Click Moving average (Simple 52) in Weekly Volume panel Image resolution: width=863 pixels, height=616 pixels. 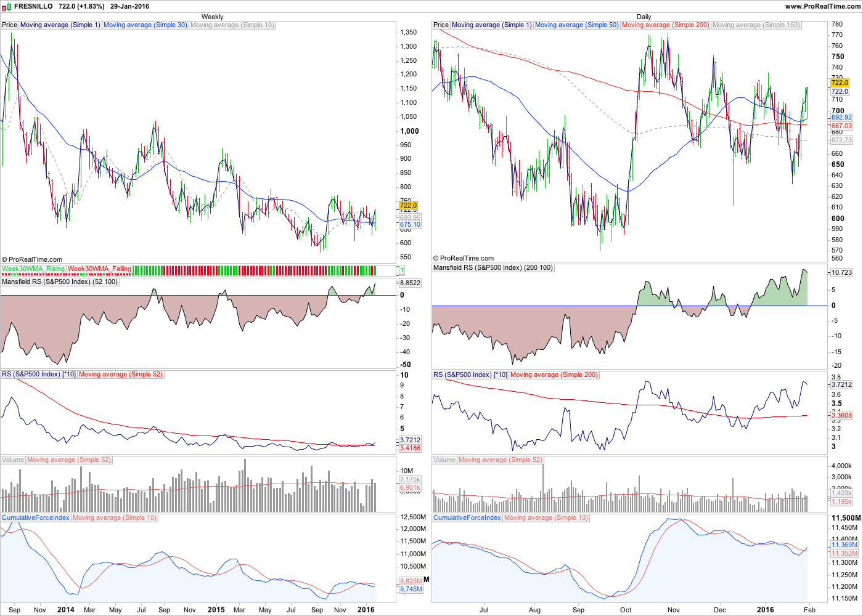coord(69,460)
